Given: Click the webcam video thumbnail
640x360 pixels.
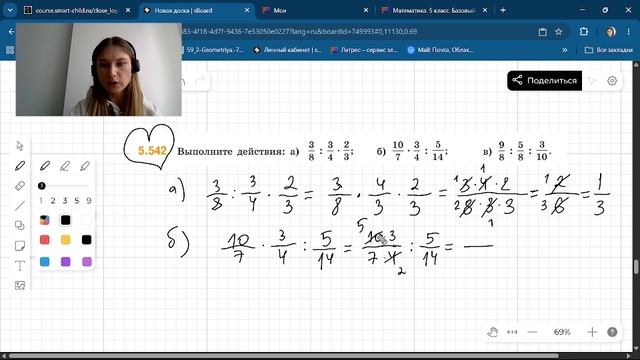Looking at the screenshot, I should [x=98, y=69].
